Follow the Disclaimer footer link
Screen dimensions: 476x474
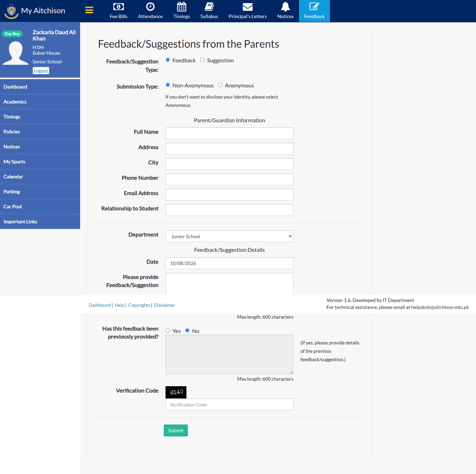pos(164,305)
